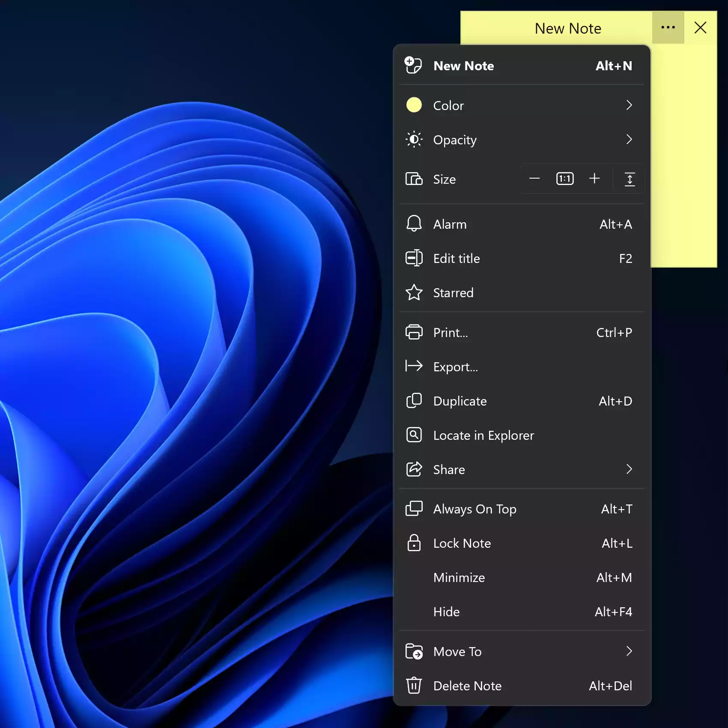
Task: Toggle fit-to-content size icon
Action: coord(629,179)
